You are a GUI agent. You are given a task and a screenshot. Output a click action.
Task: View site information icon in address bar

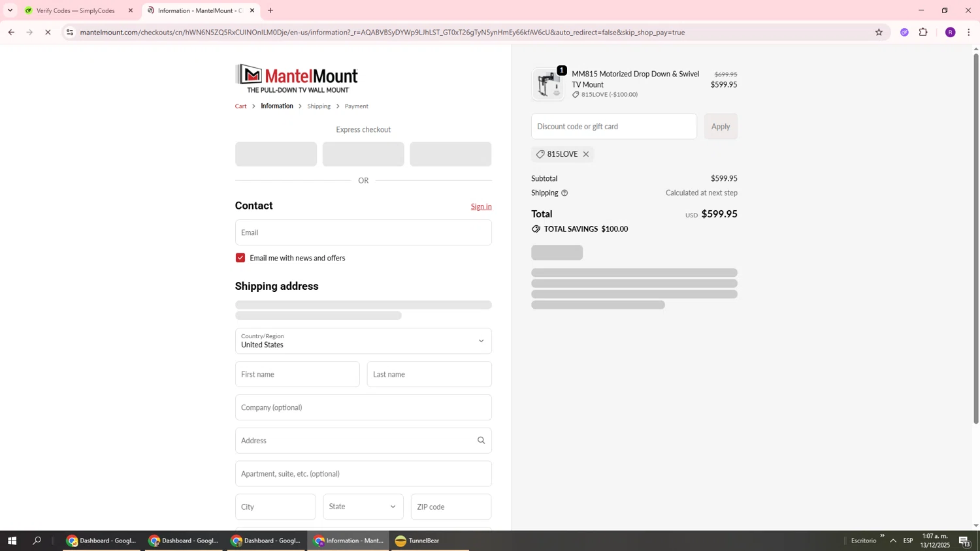[70, 32]
